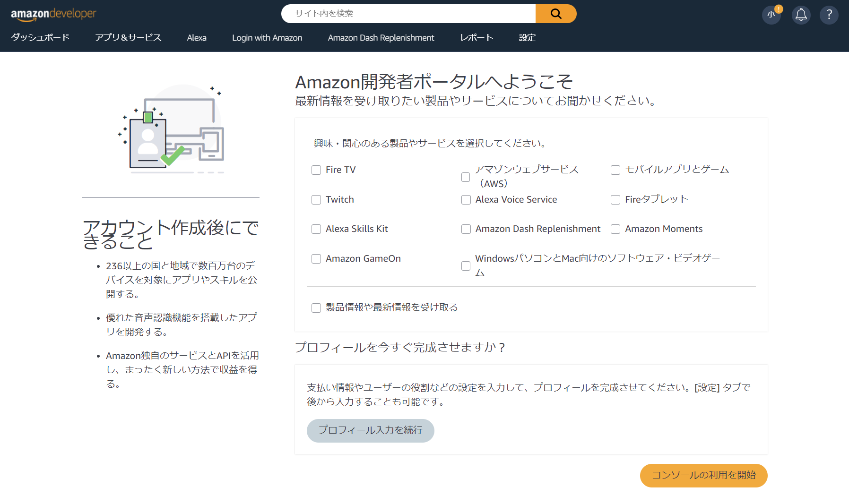
Task: Check the Fireタブレット option
Action: (x=615, y=200)
